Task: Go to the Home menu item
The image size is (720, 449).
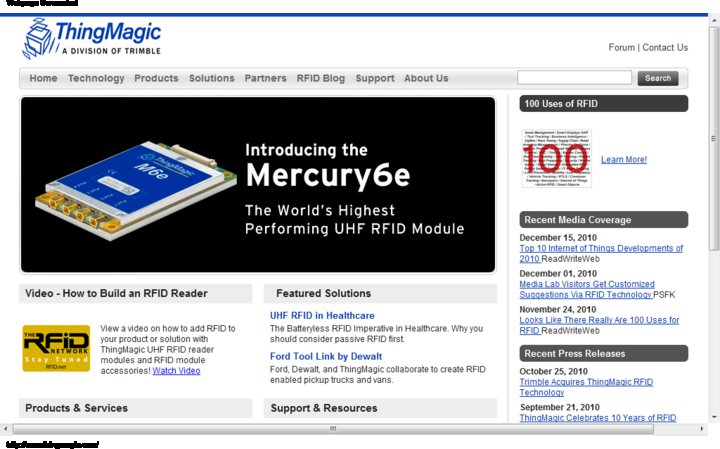Action: (x=43, y=78)
